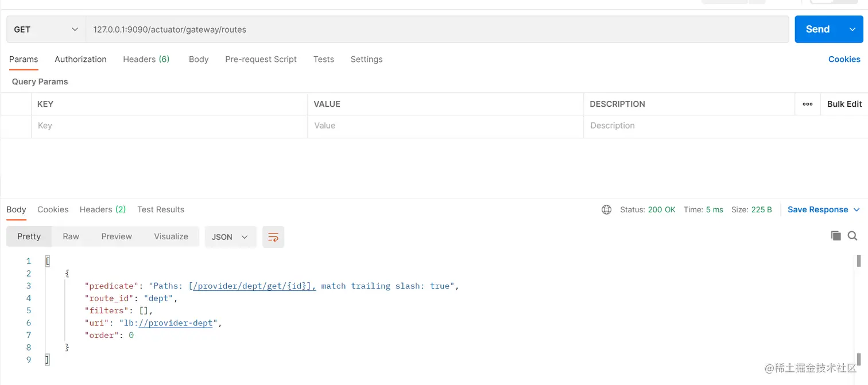Open the JSON format dropdown
Screen dimensions: 868x385
click(x=230, y=237)
